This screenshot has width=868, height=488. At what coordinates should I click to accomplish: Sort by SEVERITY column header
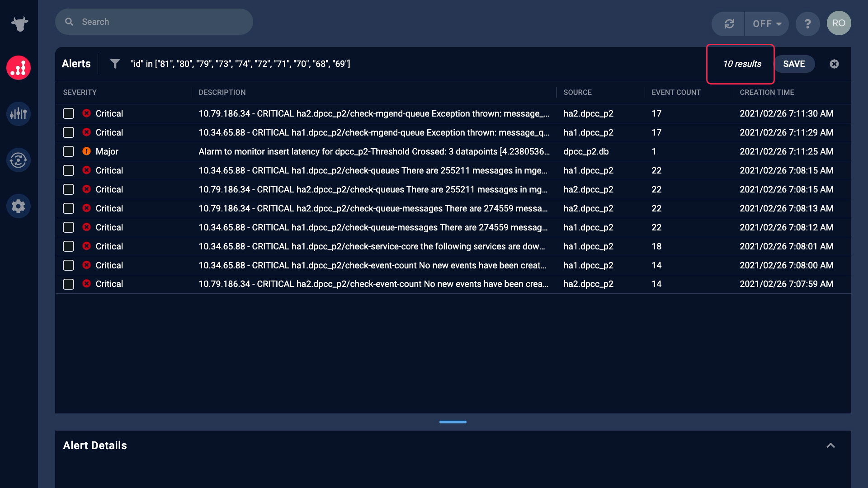click(80, 92)
